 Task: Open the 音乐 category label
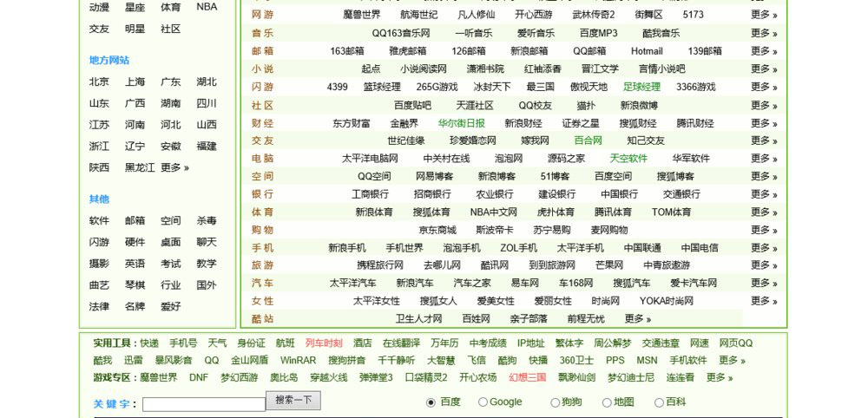coord(262,33)
